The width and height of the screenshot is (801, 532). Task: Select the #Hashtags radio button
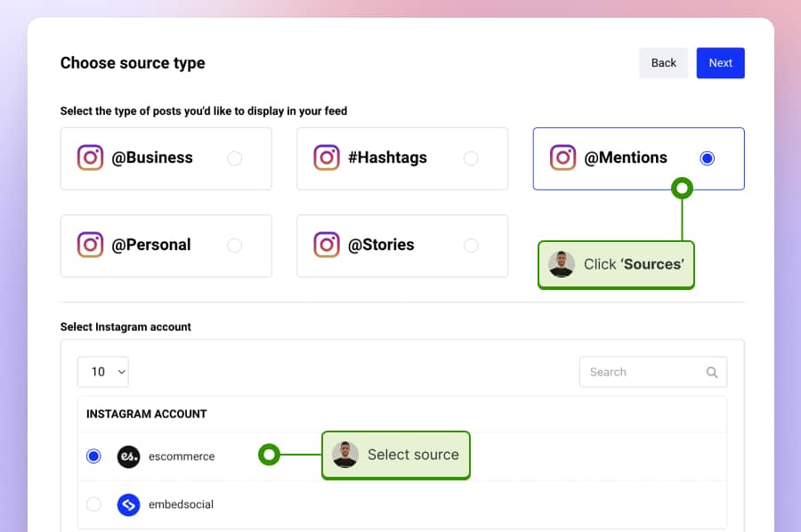coord(471,158)
